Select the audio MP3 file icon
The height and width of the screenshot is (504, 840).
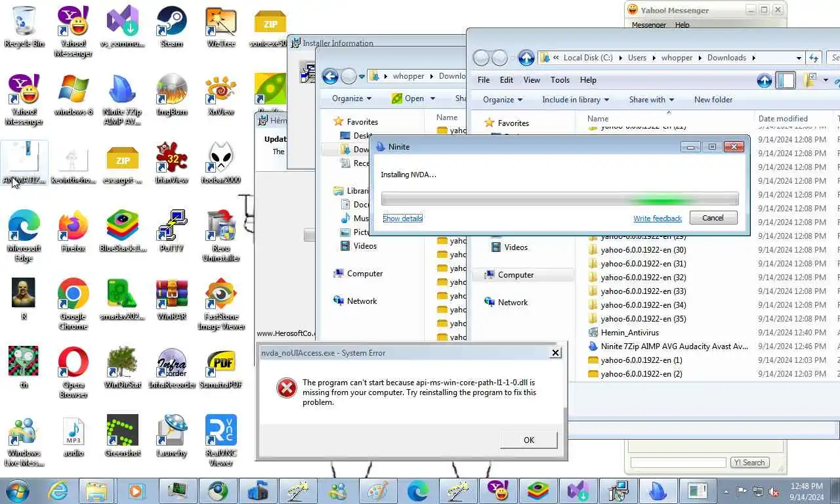pyautogui.click(x=73, y=436)
